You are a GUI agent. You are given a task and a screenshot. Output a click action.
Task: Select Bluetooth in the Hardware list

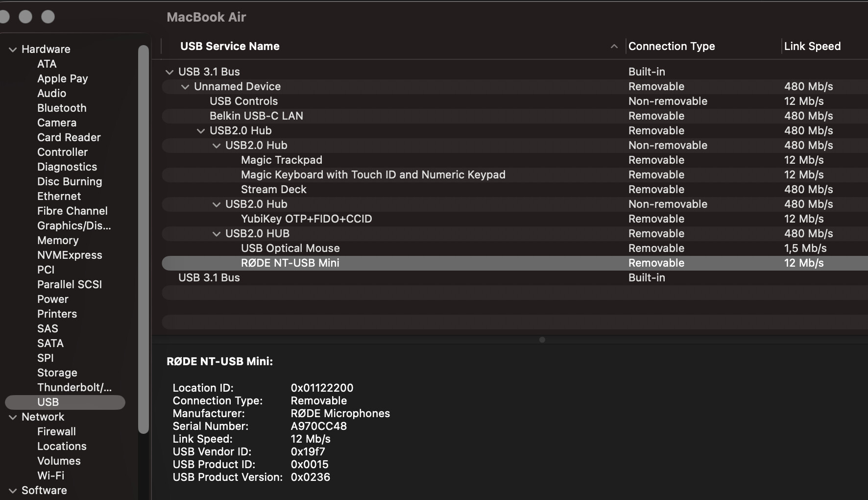click(62, 108)
